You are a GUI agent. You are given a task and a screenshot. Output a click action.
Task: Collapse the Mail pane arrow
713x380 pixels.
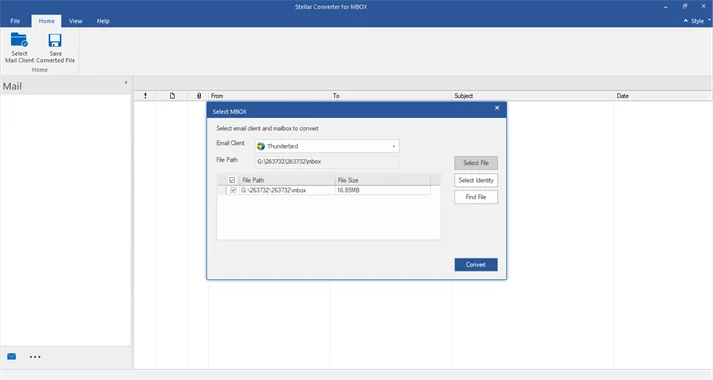[x=126, y=83]
